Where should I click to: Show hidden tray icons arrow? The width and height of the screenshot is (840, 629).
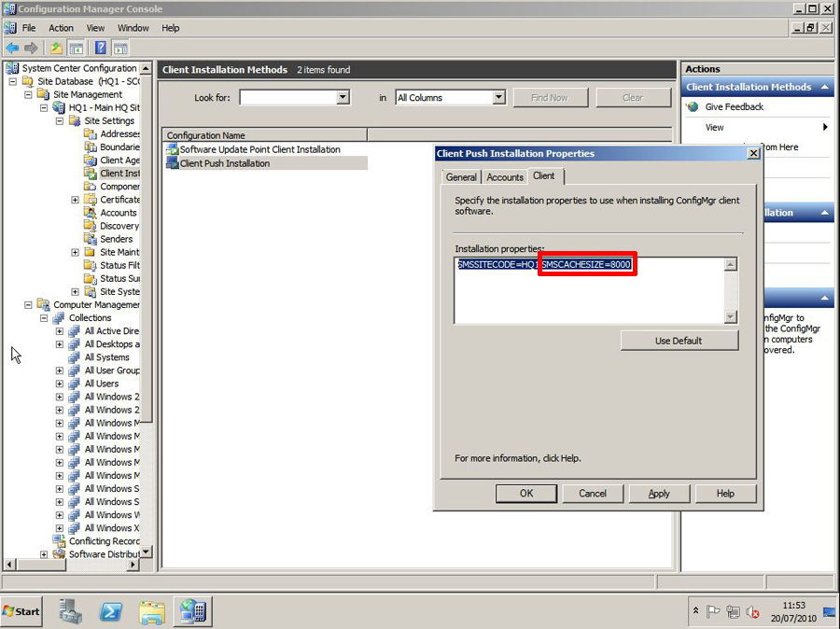(x=695, y=611)
